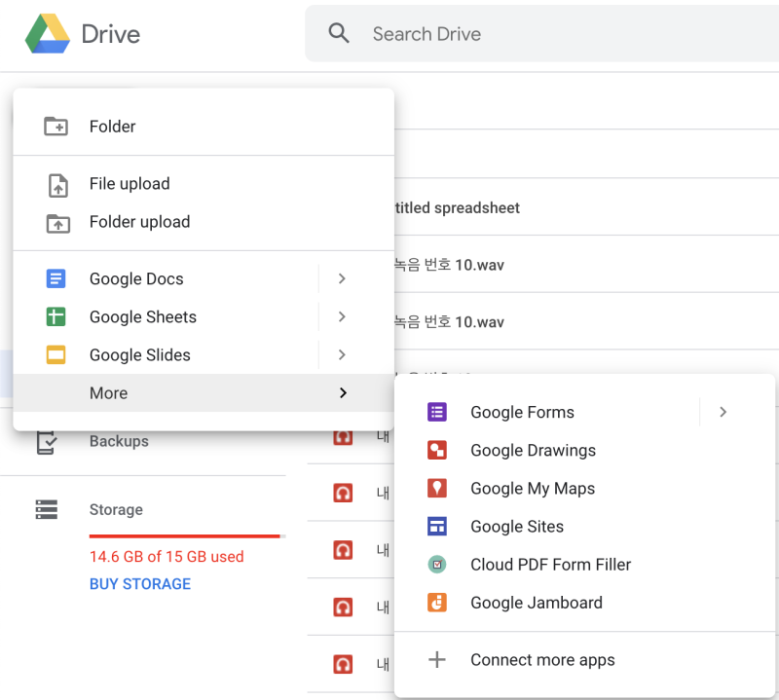Select Connect more apps option
Screen dimensions: 779x700
[x=542, y=660]
